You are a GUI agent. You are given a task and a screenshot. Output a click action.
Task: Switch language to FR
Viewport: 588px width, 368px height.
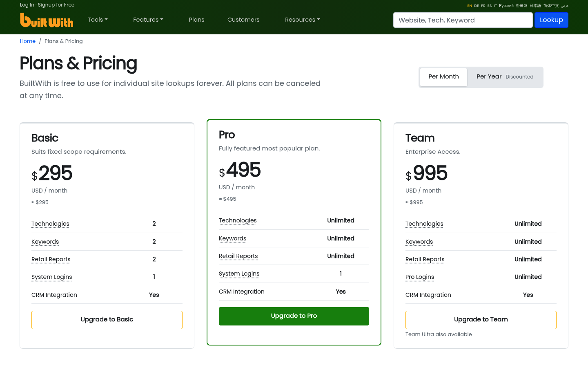pos(483,6)
